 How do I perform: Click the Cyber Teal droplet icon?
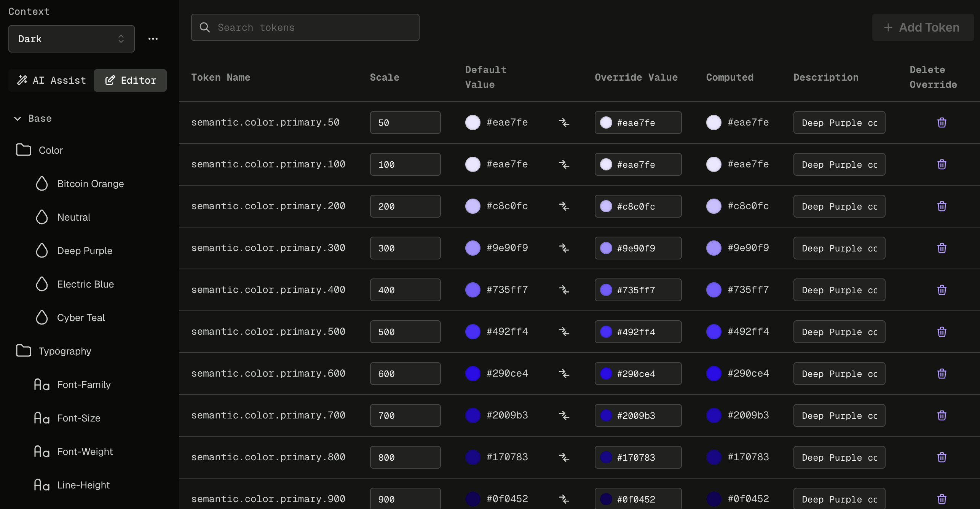tap(42, 317)
